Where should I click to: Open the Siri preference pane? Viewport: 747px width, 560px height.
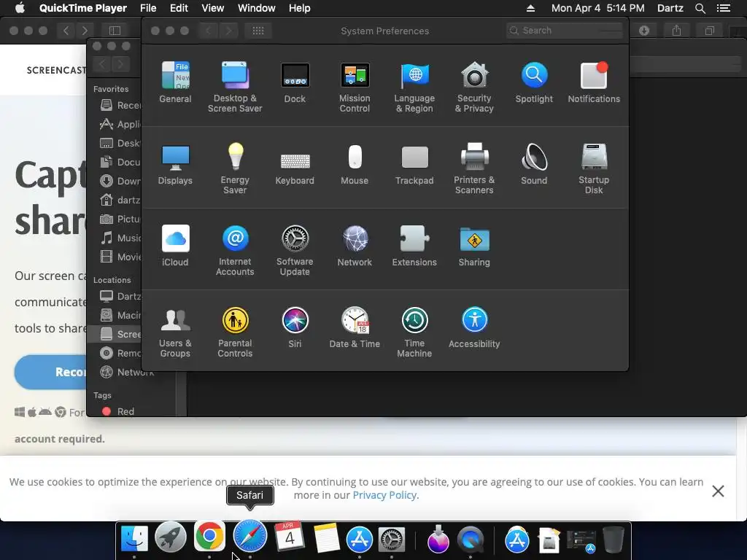click(x=295, y=327)
